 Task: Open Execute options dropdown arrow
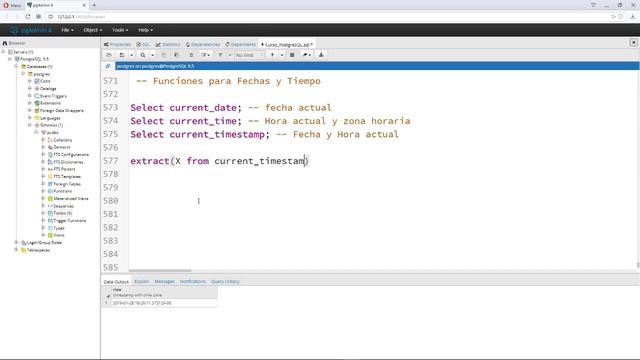[x=282, y=55]
